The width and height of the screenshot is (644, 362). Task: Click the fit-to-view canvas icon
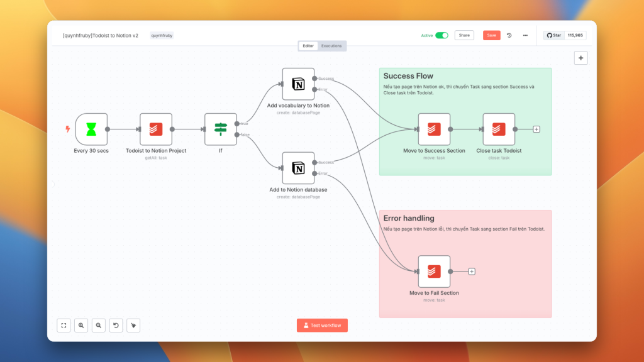click(x=64, y=326)
